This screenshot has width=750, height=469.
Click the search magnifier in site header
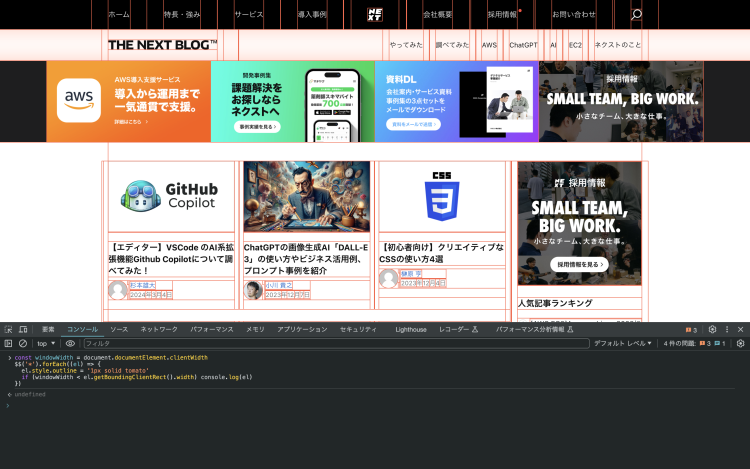click(x=636, y=14)
